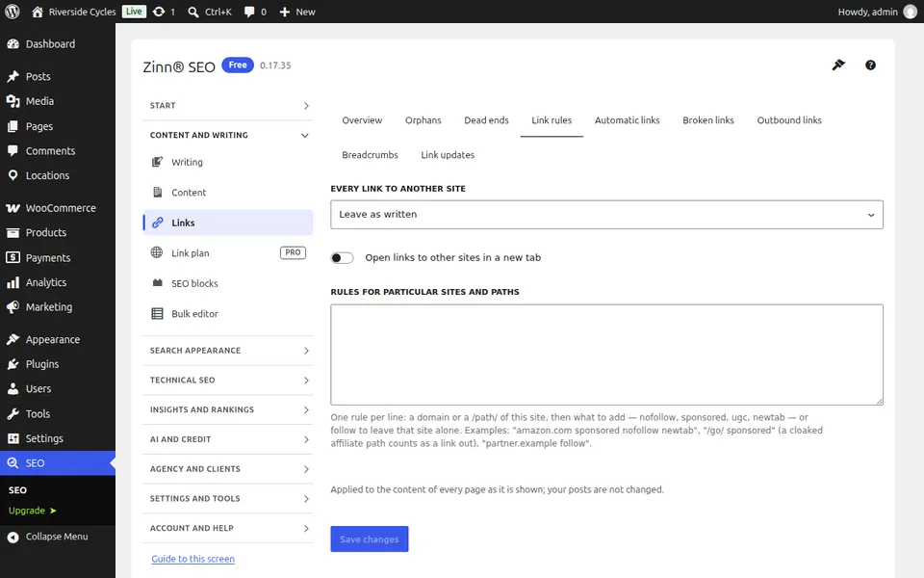Open the Breadcrumbs tab
The image size is (924, 578).
point(370,155)
